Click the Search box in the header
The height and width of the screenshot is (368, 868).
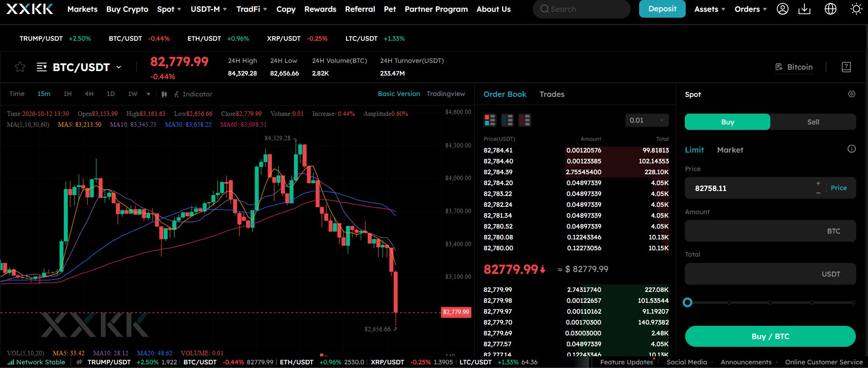coord(581,9)
